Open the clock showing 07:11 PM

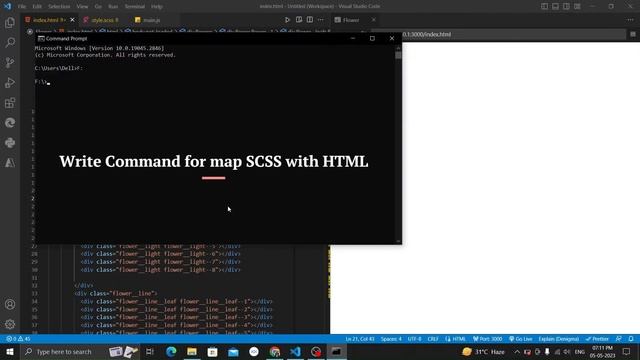602,351
